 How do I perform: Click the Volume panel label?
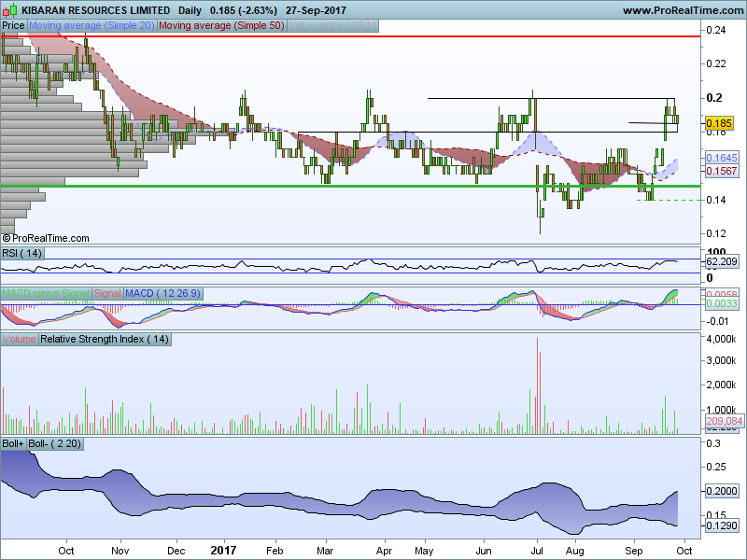[x=19, y=339]
